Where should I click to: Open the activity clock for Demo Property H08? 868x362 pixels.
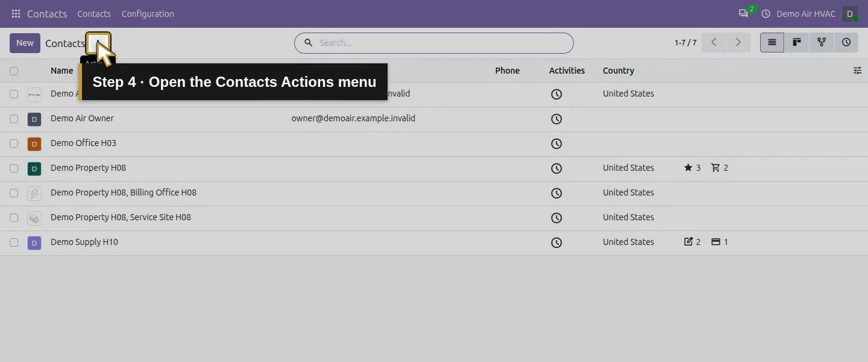[x=556, y=168]
